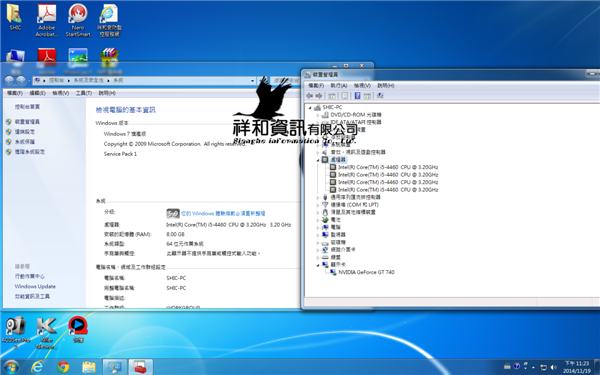Collapse the SHIC-PC root node
The width and height of the screenshot is (600, 375).
tap(310, 108)
